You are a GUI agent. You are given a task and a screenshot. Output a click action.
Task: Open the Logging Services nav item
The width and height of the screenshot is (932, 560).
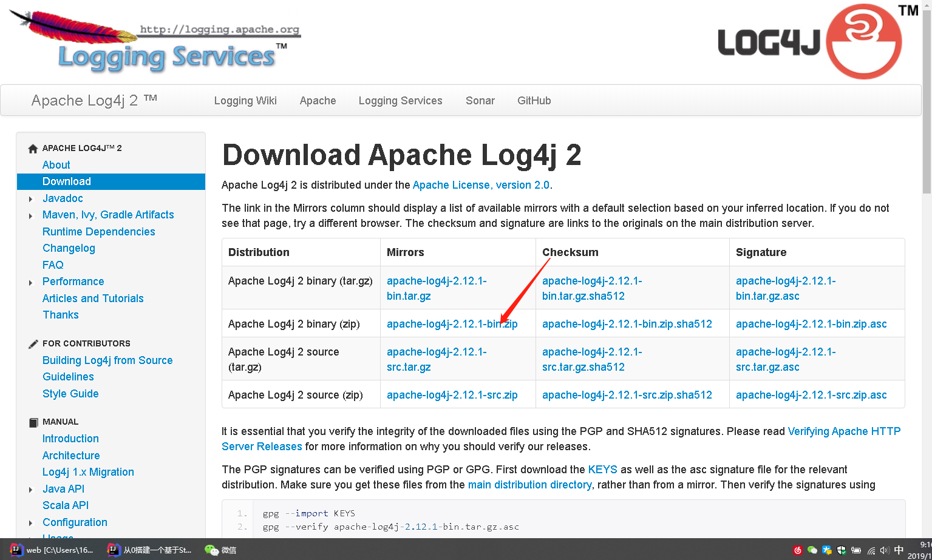400,101
